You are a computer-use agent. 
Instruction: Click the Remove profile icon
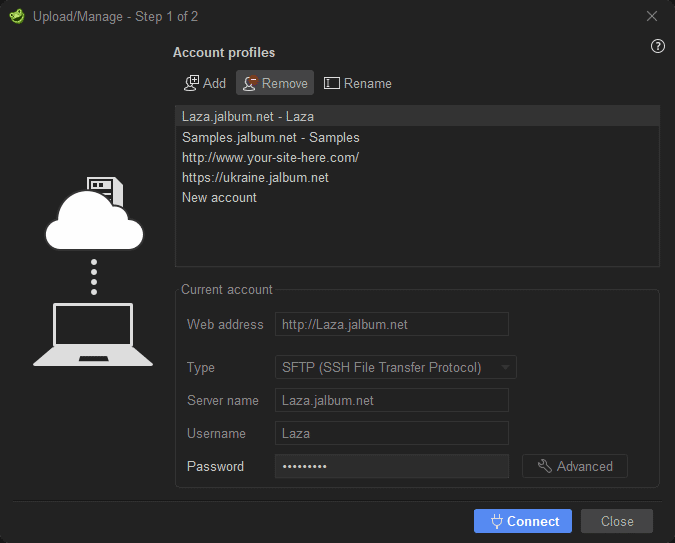(251, 83)
